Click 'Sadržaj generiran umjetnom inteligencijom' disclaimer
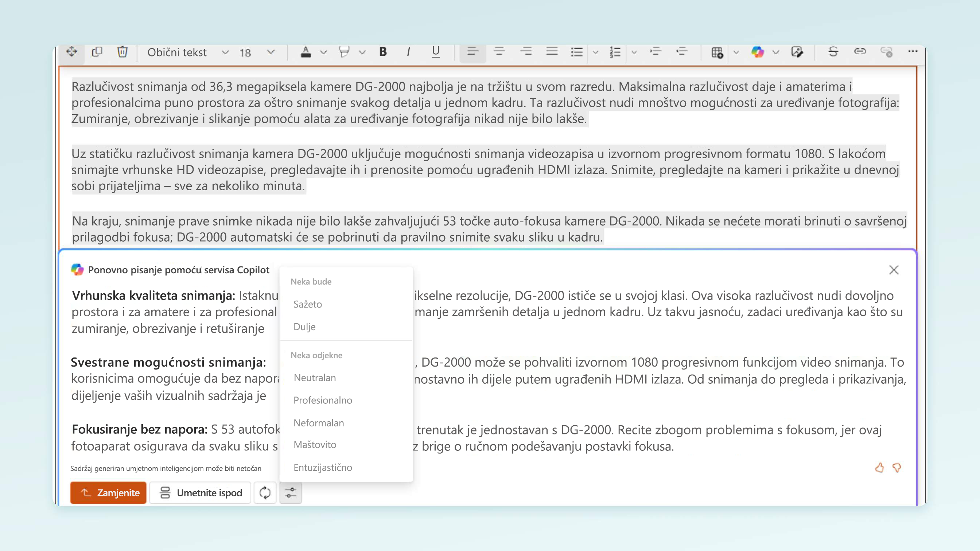Image resolution: width=980 pixels, height=551 pixels. coord(166,469)
